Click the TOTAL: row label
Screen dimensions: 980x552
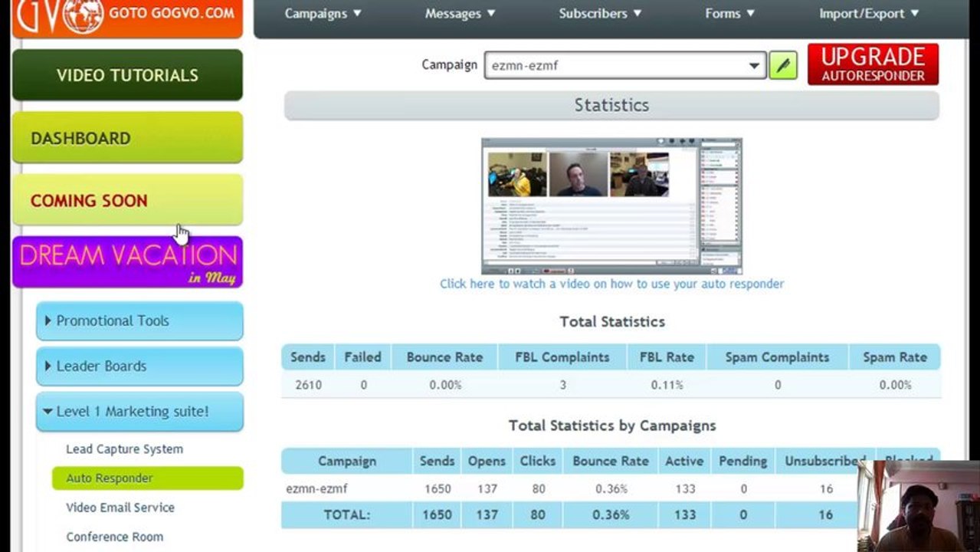click(347, 515)
